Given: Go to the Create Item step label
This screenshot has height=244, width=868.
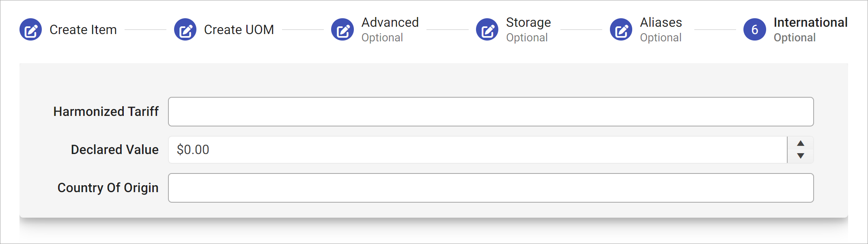Looking at the screenshot, I should coord(83,30).
